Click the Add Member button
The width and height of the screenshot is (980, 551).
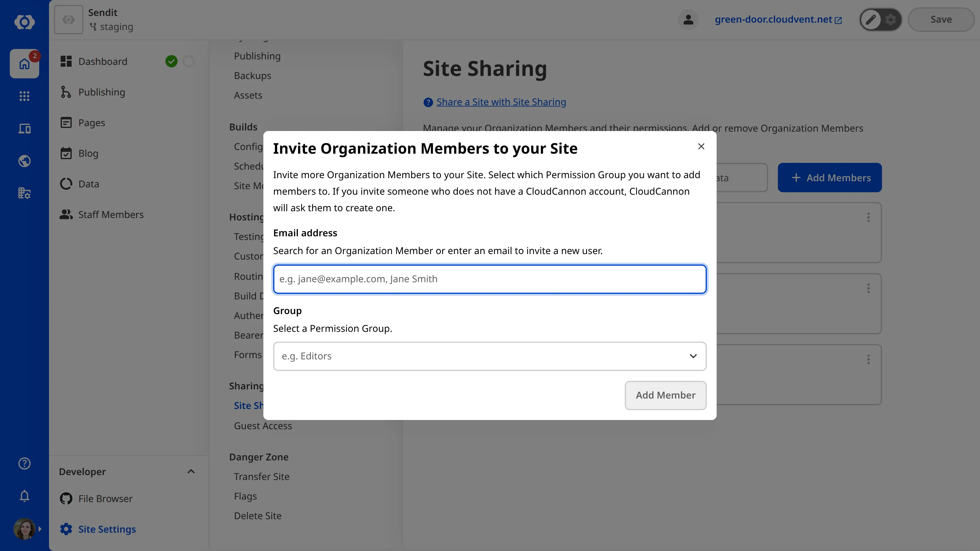click(665, 395)
